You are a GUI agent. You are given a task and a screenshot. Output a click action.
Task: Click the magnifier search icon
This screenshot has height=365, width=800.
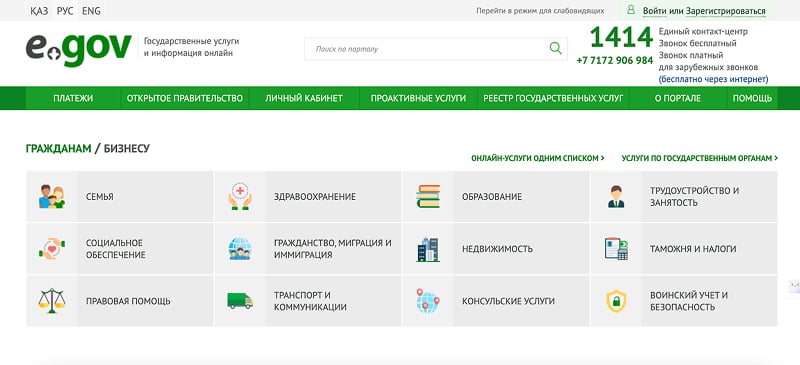coord(555,48)
